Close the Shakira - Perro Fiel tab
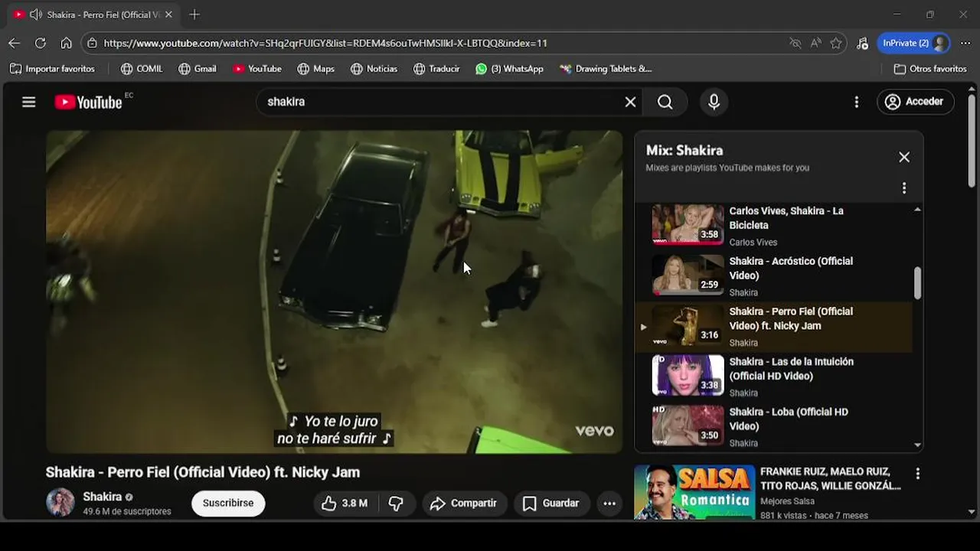Image resolution: width=980 pixels, height=551 pixels. [168, 15]
